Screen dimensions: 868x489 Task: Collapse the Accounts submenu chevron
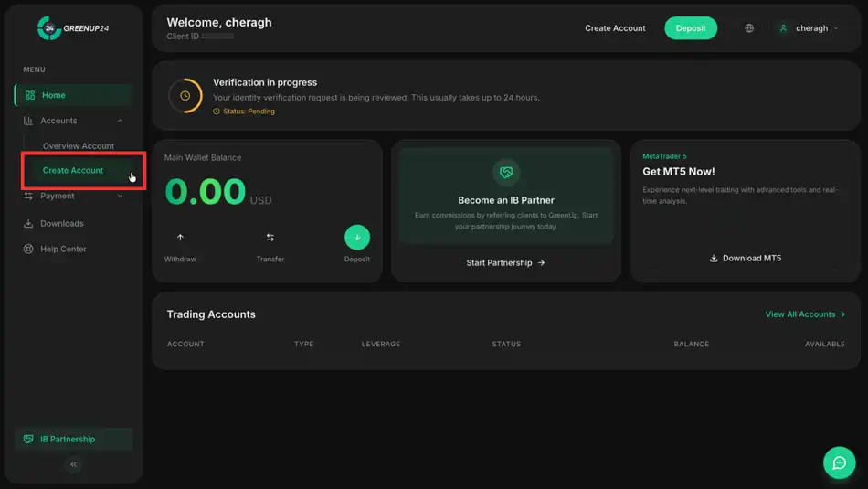[120, 121]
